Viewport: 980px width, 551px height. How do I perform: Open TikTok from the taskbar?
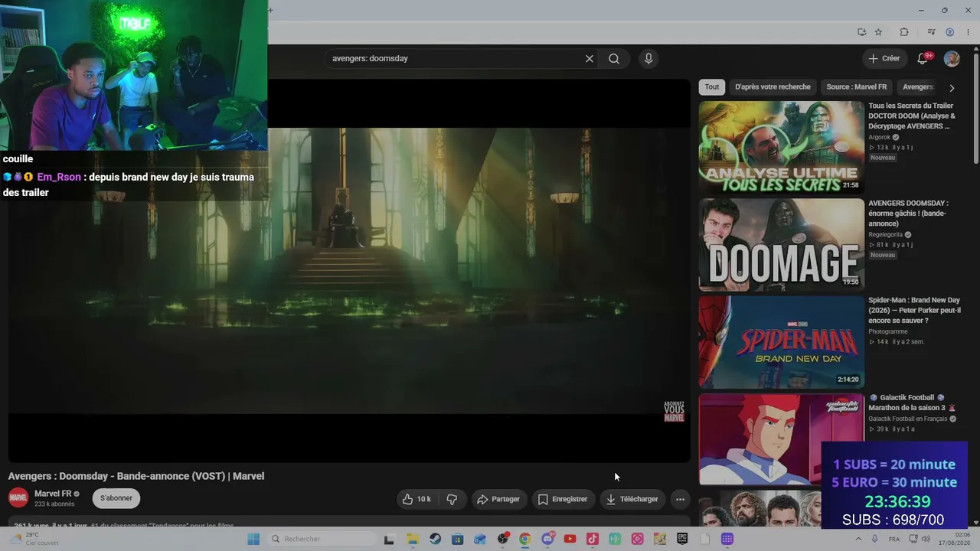tap(592, 539)
